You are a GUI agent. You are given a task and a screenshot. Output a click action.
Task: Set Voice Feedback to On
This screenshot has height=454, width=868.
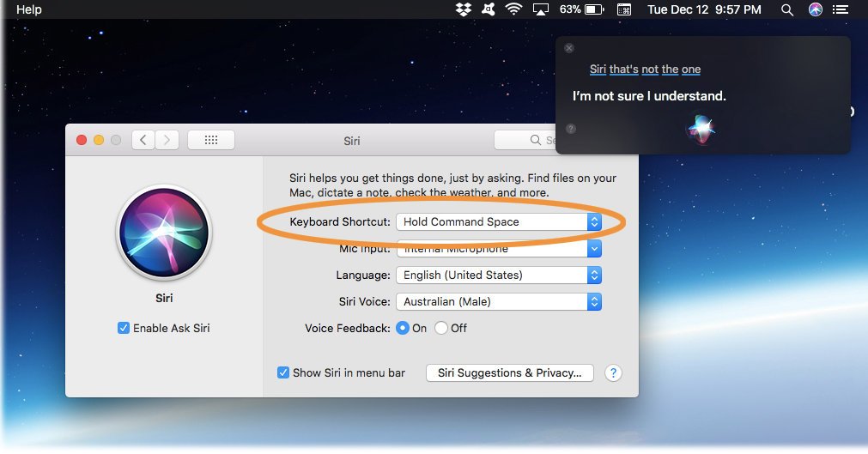pyautogui.click(x=403, y=329)
